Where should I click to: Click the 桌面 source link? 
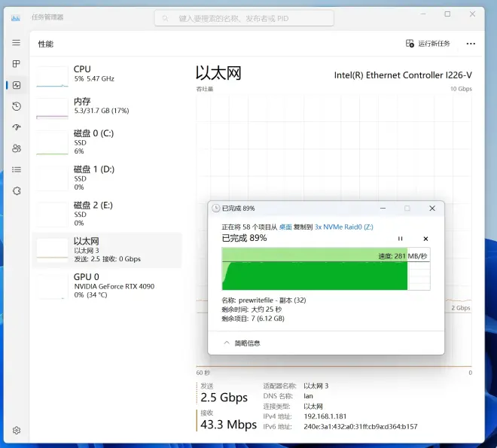285,226
